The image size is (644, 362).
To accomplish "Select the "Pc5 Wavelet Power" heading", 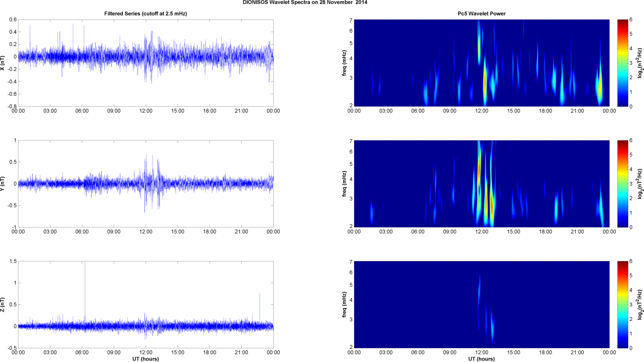I will (481, 14).
